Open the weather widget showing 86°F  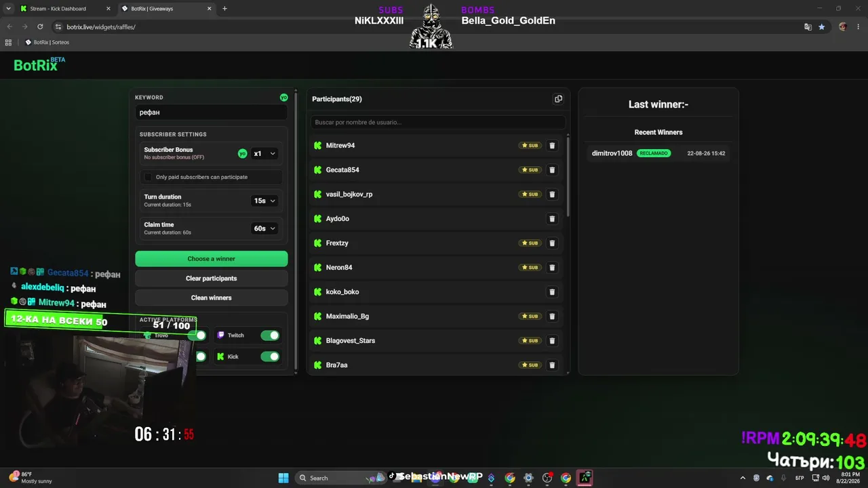coord(31,478)
